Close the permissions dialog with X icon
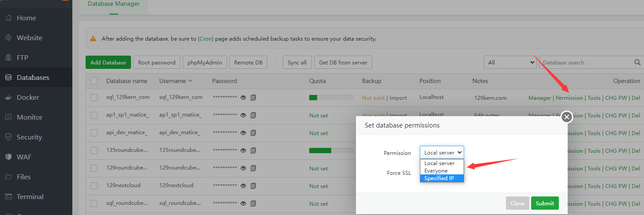 coord(567,117)
